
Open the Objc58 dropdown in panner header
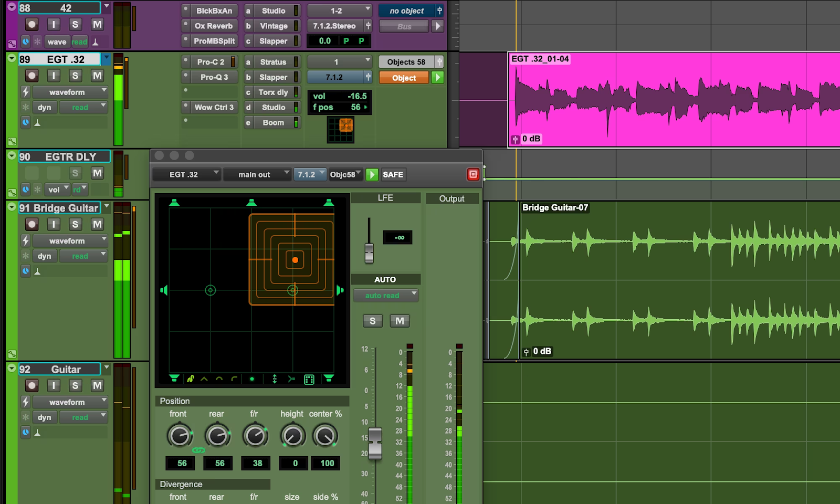345,174
